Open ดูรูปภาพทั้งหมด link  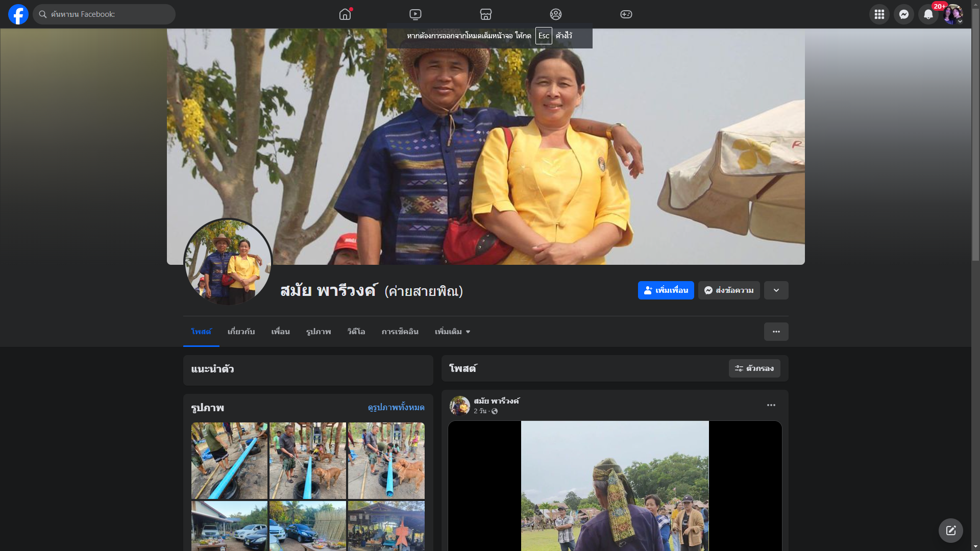[396, 408]
